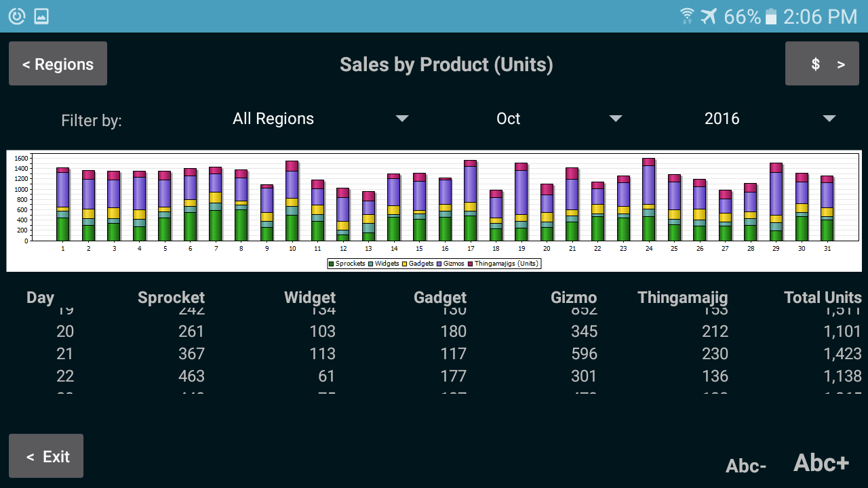The width and height of the screenshot is (868, 488).
Task: Click the Gizmo column header
Action: click(x=574, y=297)
